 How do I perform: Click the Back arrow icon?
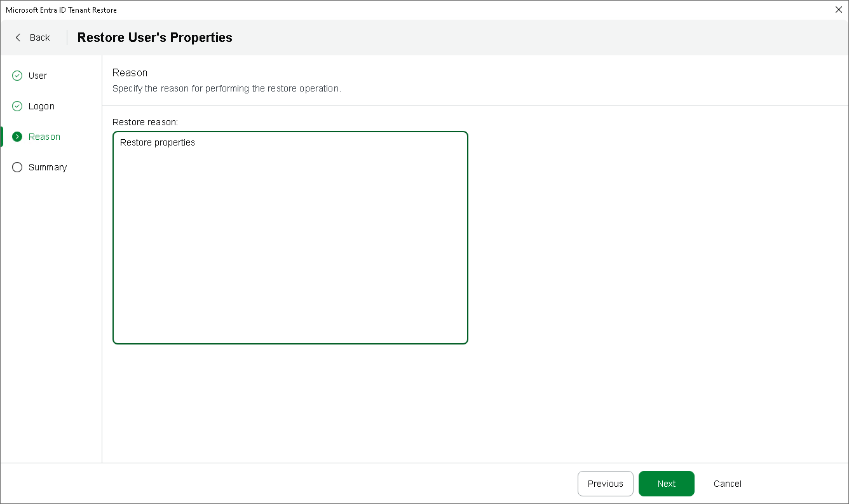coord(18,37)
